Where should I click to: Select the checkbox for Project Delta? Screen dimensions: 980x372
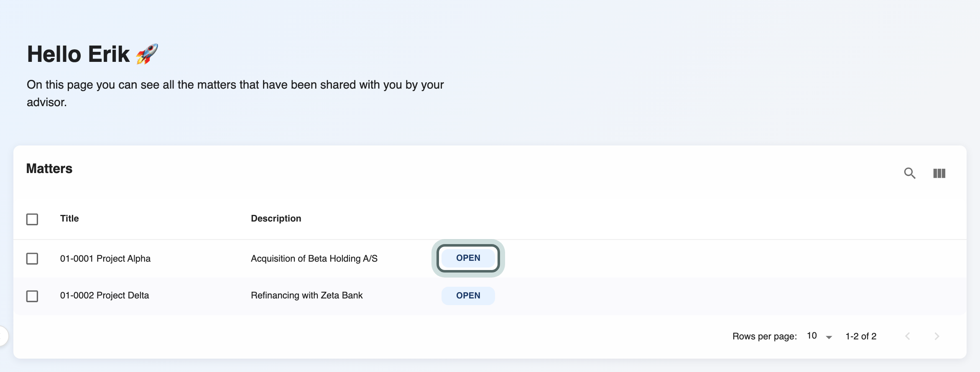point(32,296)
